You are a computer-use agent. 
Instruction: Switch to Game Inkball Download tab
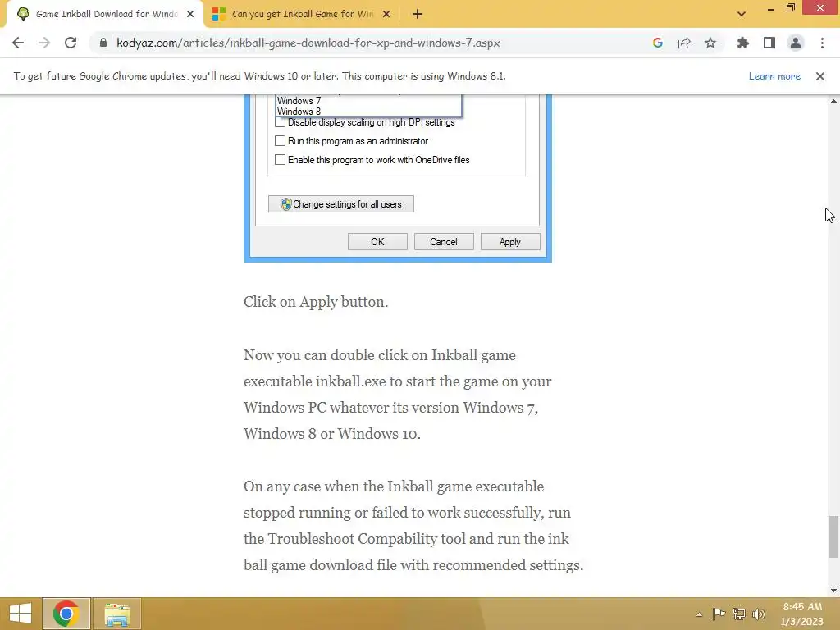click(105, 14)
